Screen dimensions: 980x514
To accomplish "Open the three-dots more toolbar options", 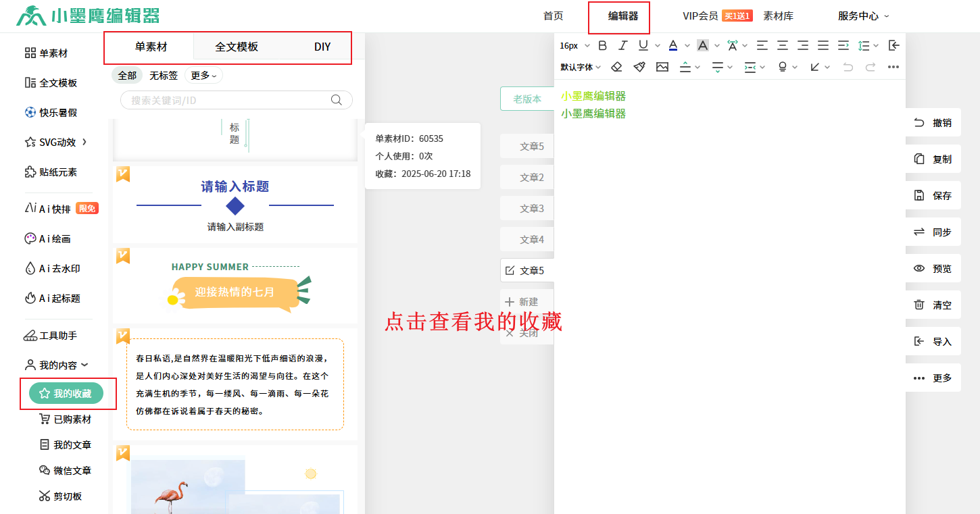I will coord(893,67).
